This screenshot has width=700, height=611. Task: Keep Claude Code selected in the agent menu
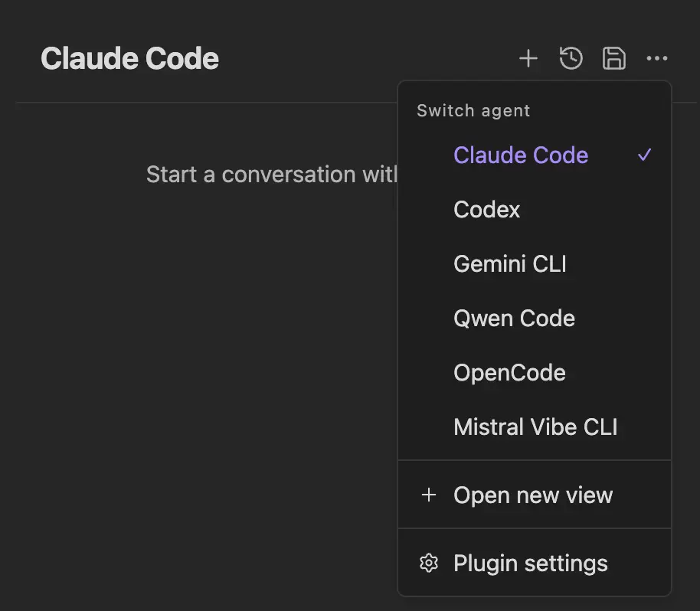tap(521, 155)
